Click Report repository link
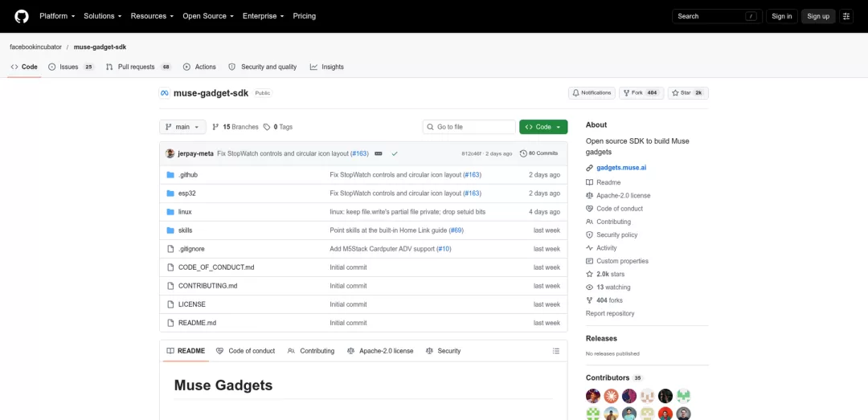The image size is (868, 420). coord(610,313)
